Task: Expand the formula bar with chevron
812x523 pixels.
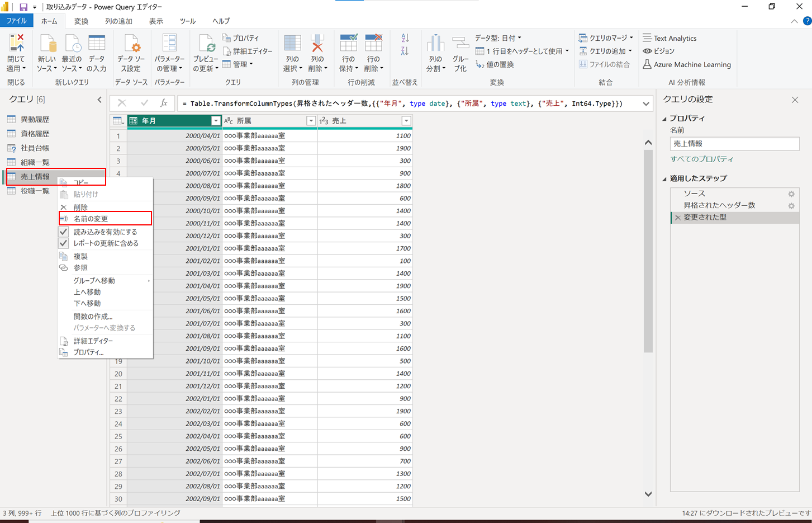Action: point(646,103)
